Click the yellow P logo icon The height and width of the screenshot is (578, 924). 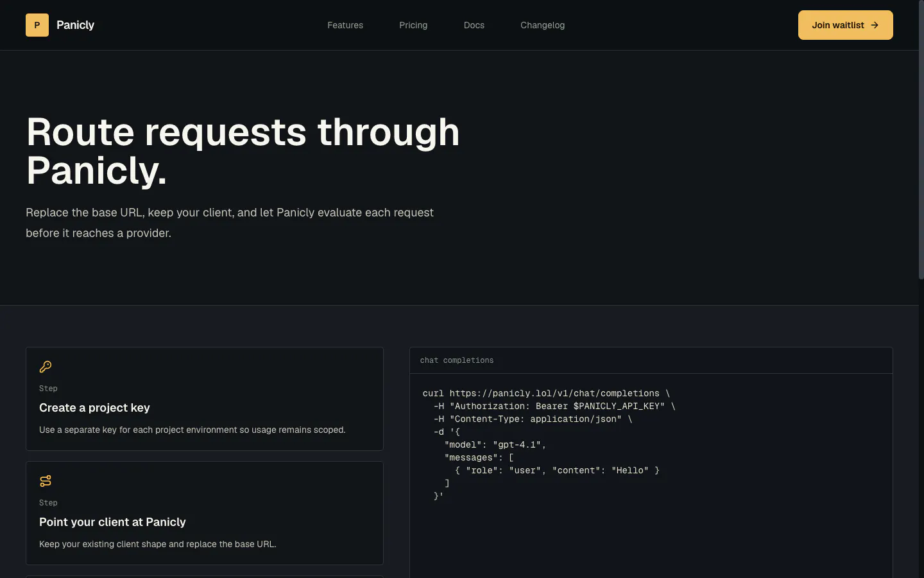[37, 25]
